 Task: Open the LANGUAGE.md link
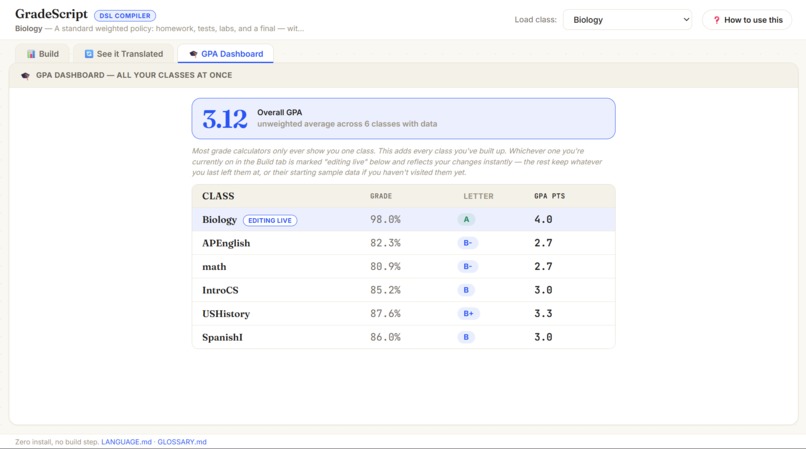pos(126,442)
